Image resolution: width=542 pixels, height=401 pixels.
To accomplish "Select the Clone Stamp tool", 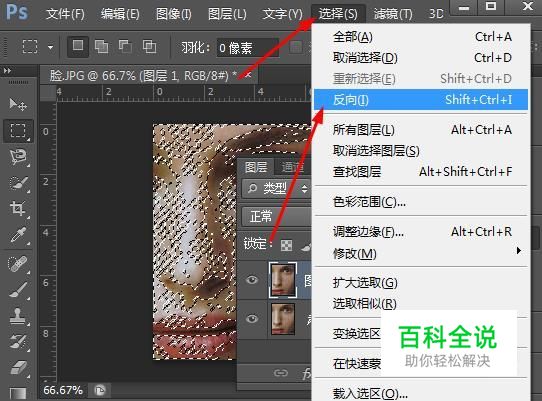I will coord(18,316).
